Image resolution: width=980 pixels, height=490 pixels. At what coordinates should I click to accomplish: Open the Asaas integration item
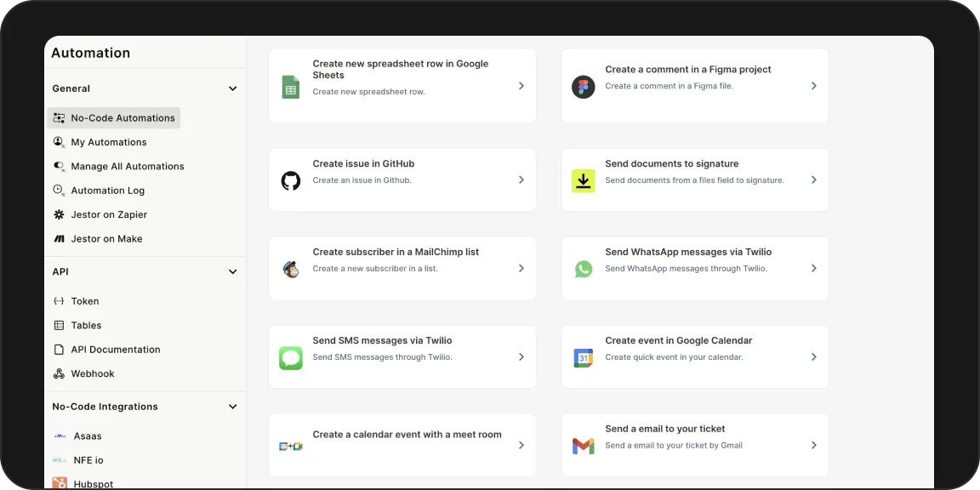point(87,436)
